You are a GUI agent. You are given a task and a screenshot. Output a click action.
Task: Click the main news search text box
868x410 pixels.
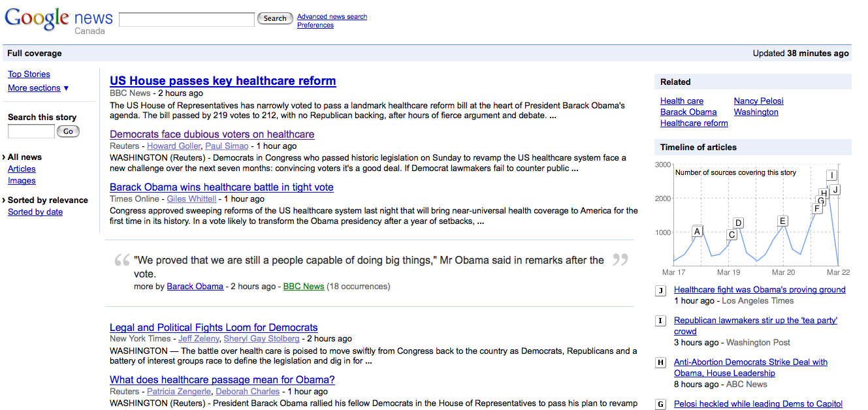click(187, 20)
